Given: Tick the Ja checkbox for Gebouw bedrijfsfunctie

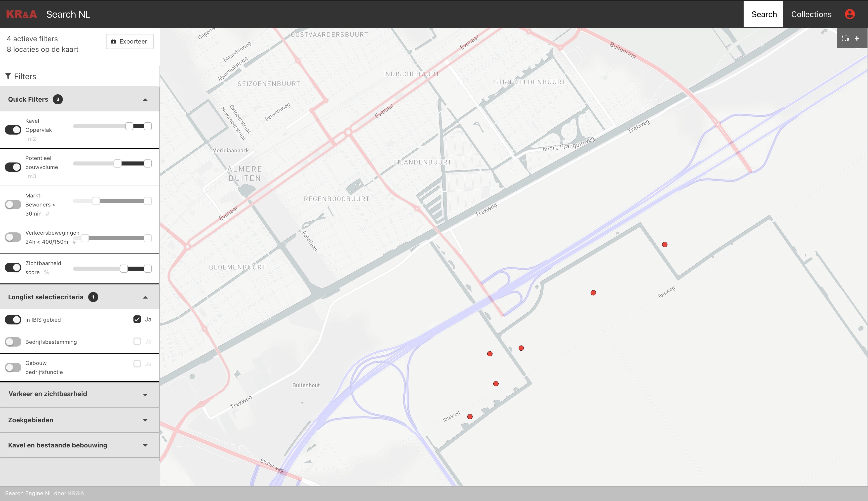Looking at the screenshot, I should 137,364.
